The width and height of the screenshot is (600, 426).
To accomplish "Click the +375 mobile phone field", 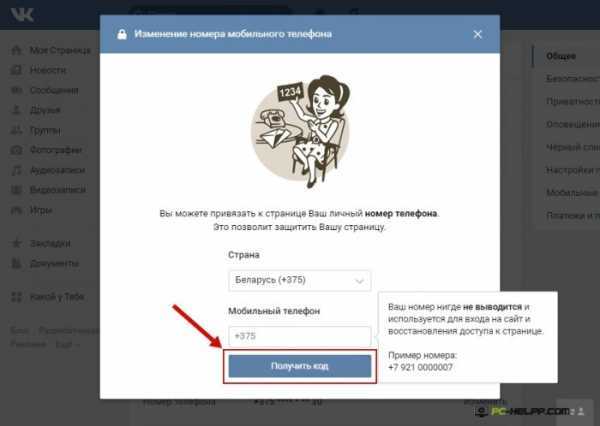I will [300, 336].
